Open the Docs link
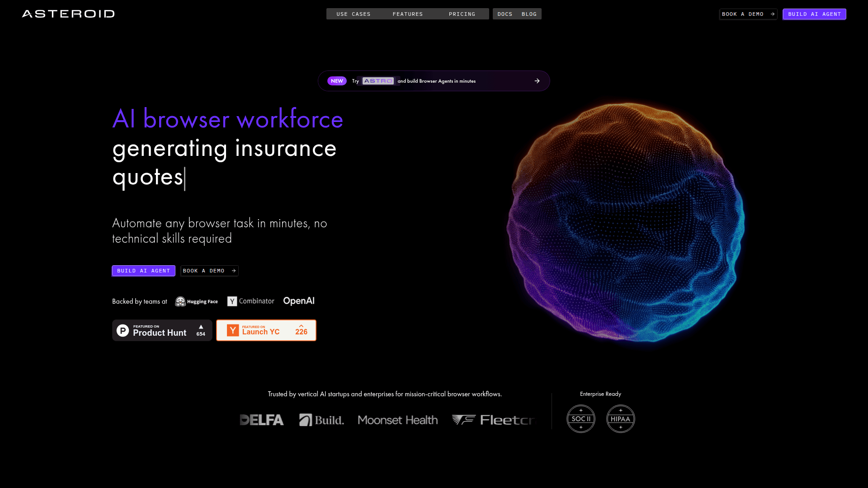Screen dimensions: 868x488 505,14
